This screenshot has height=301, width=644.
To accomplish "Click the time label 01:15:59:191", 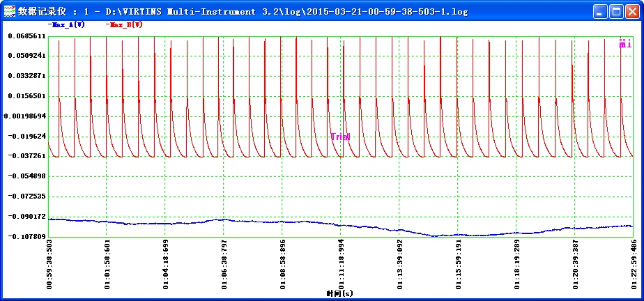I will 458,265.
